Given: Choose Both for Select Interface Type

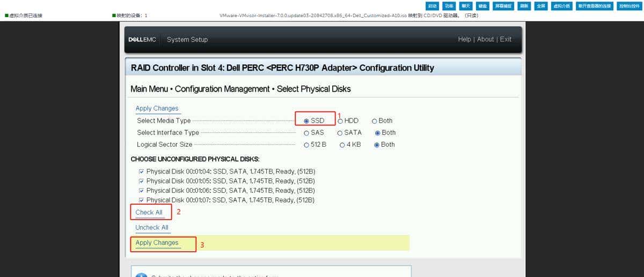Looking at the screenshot, I should pyautogui.click(x=378, y=133).
